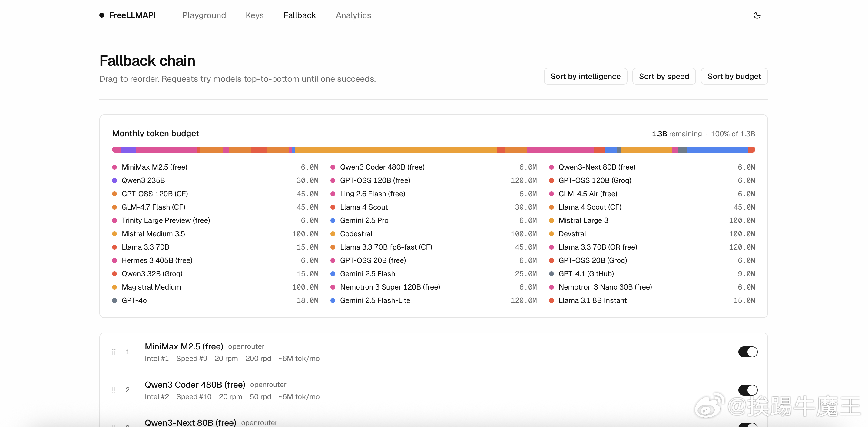
Task: Select the Qwen3-Next 80B (free) legend entry
Action: point(652,167)
